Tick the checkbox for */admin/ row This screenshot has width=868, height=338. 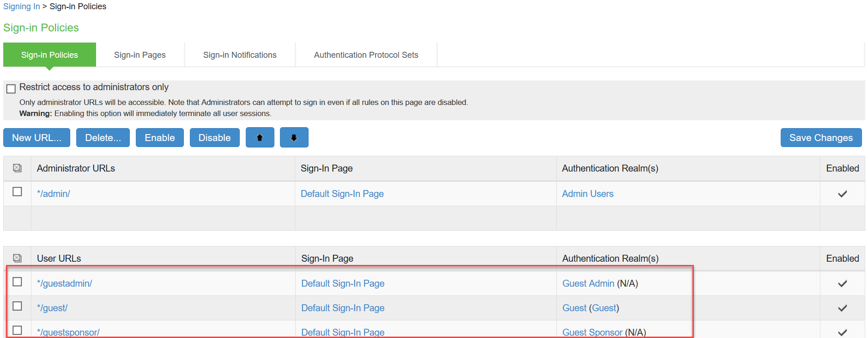point(17,191)
